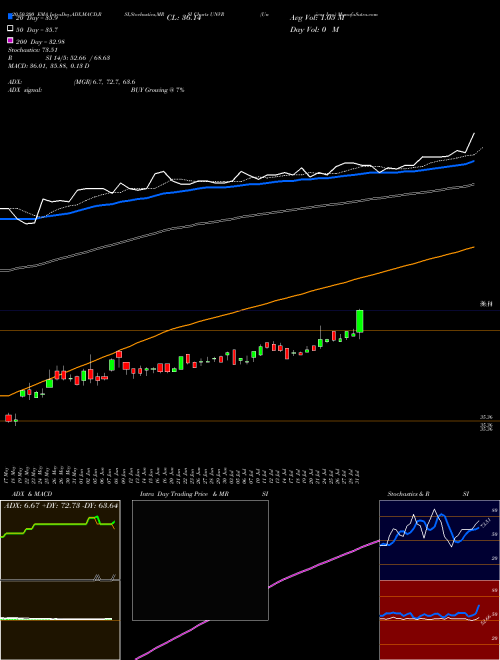Click the 'Stochastics & R' panel title

pos(409,494)
